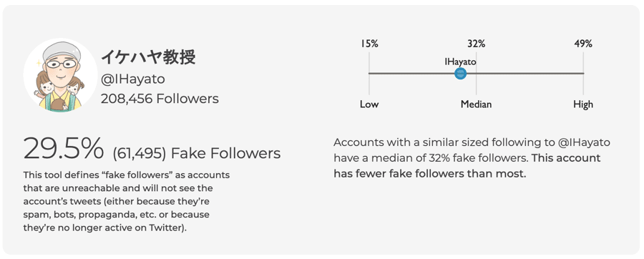This screenshot has width=644, height=259.
Task: Click the 32% median range label
Action: [x=476, y=44]
